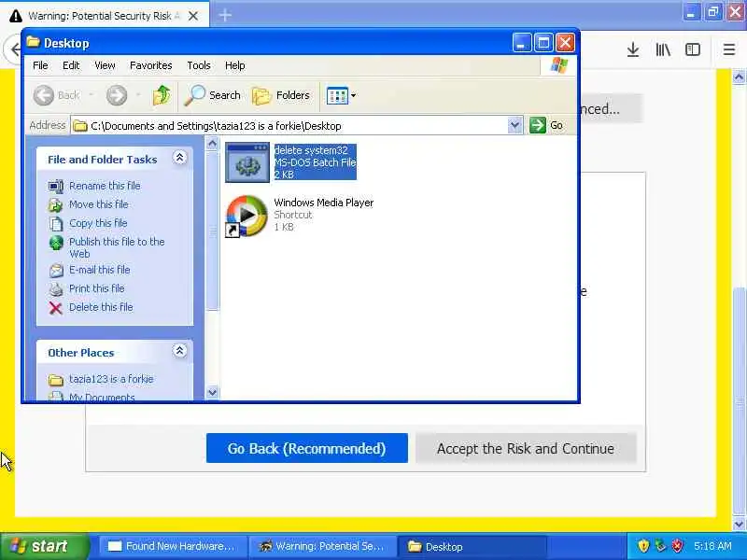Viewport: 747px width, 560px height.
Task: Click the Start button
Action: (44, 546)
